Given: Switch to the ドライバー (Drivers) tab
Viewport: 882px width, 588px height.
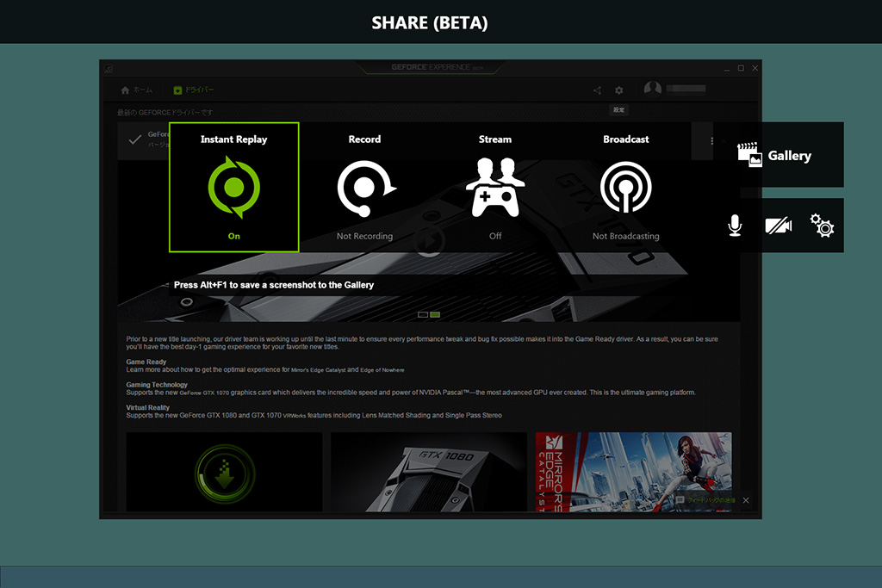Looking at the screenshot, I should [x=194, y=90].
